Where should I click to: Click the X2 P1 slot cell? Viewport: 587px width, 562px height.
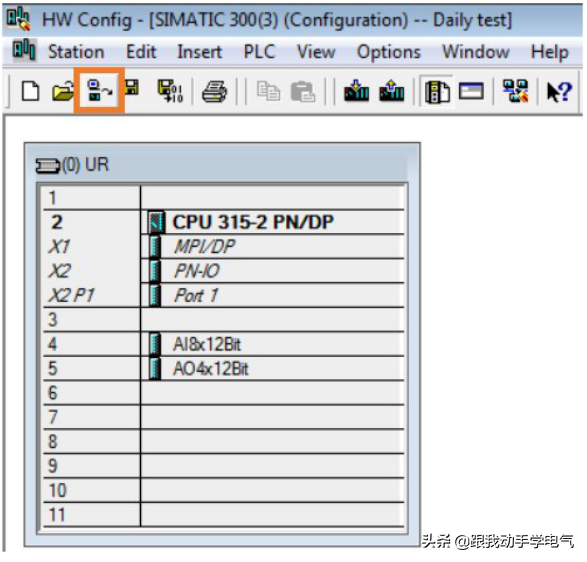(x=92, y=295)
